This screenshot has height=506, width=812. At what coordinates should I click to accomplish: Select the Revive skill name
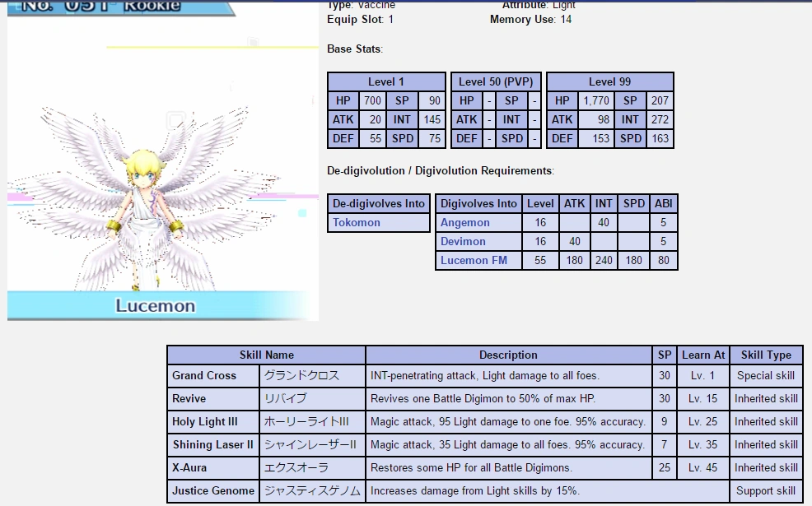pos(189,398)
